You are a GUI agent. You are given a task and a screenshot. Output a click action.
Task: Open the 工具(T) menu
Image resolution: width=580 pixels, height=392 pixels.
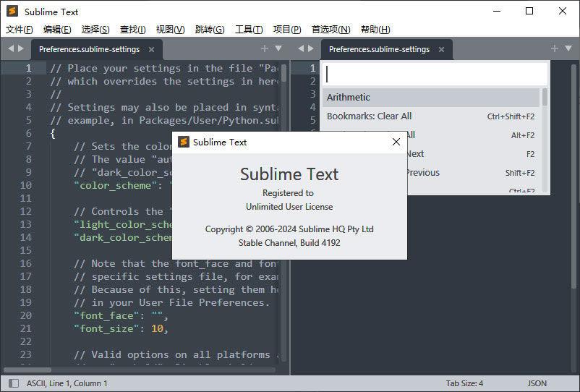[x=249, y=29]
